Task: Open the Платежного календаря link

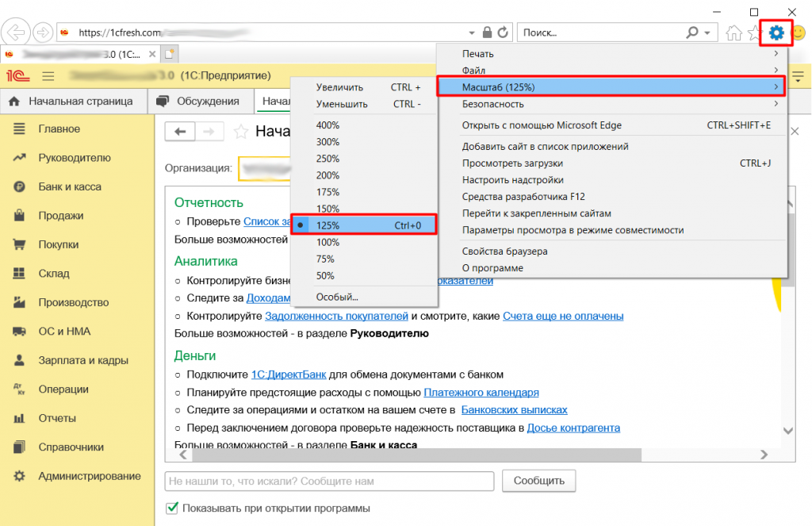Action: 481,392
